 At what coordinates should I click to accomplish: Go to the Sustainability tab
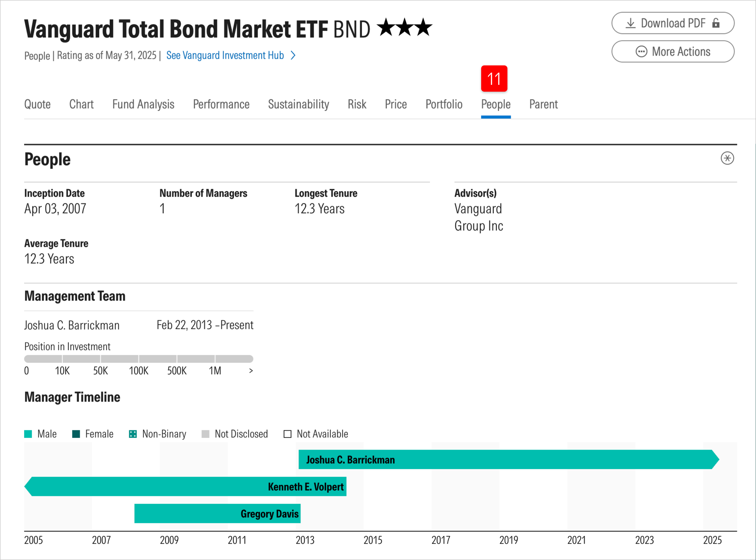pos(298,104)
